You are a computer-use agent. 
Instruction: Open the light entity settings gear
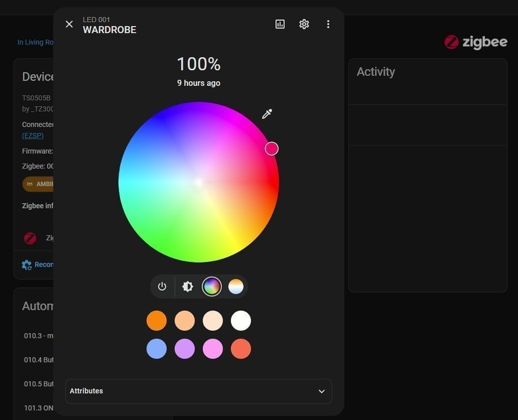point(304,24)
